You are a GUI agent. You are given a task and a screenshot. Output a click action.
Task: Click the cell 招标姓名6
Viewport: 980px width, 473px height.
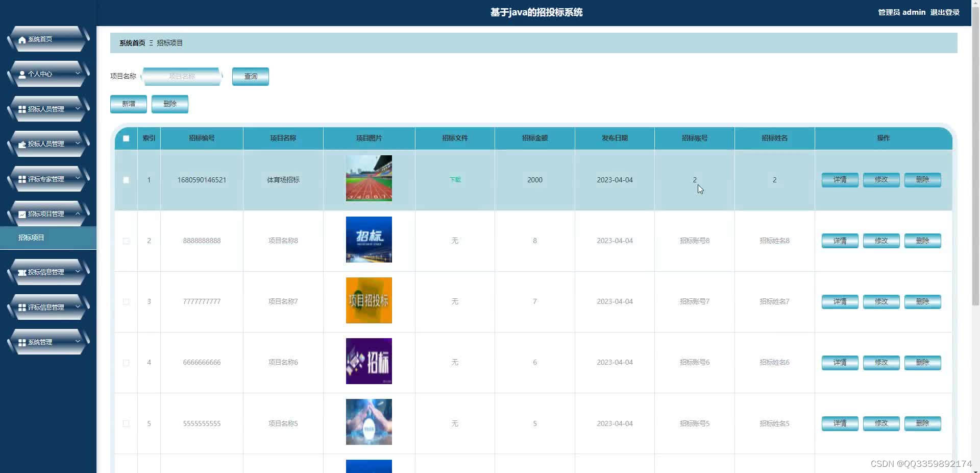pos(774,362)
